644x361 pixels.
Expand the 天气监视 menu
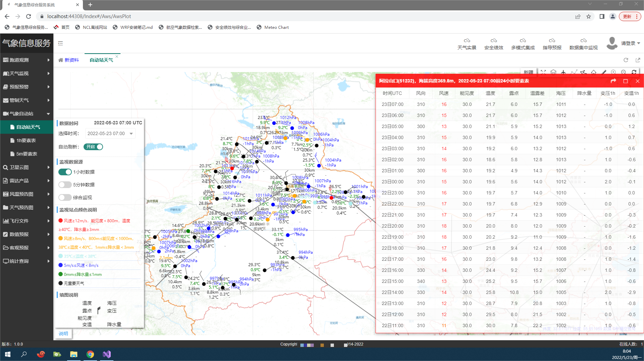(x=27, y=73)
